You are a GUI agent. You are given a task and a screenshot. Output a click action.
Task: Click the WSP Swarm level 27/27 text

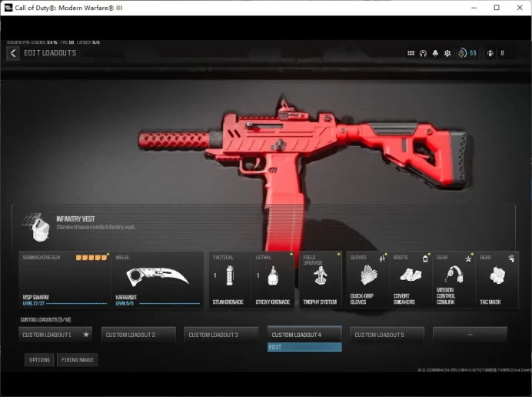pos(33,303)
